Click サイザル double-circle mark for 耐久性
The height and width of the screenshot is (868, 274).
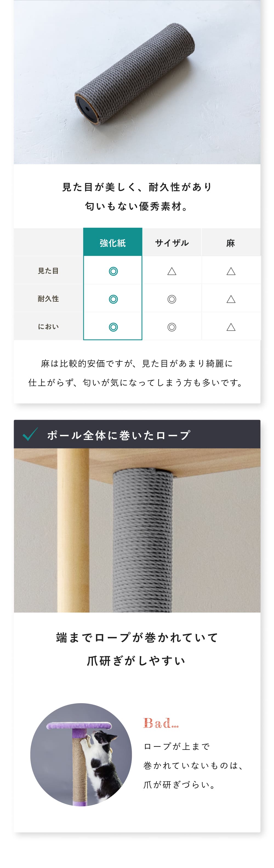(172, 299)
